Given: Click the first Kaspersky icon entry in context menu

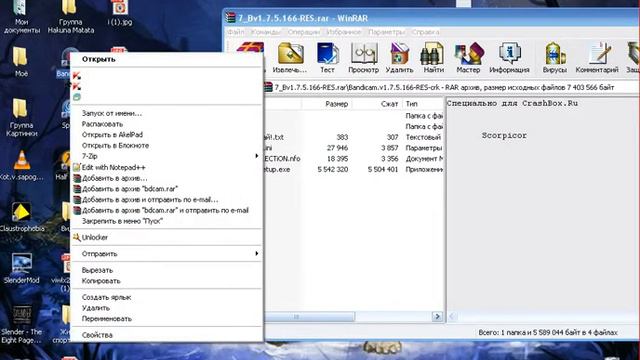Looking at the screenshot, I should [x=77, y=76].
